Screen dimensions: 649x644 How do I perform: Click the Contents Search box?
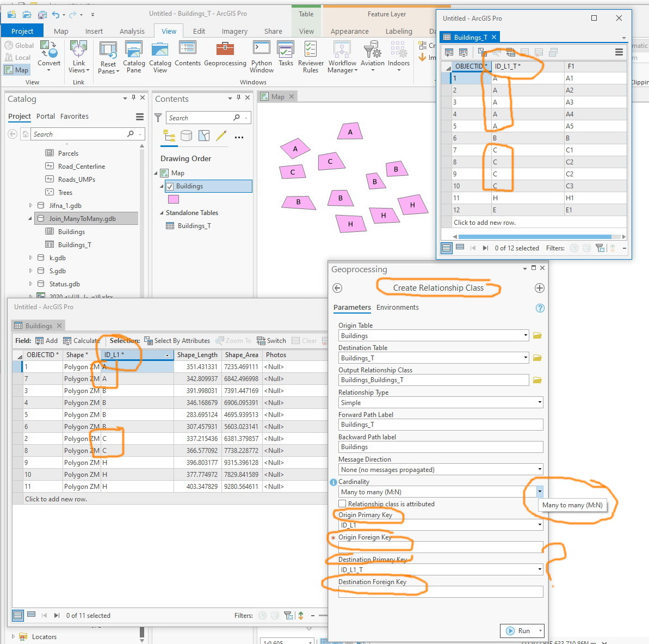point(208,118)
